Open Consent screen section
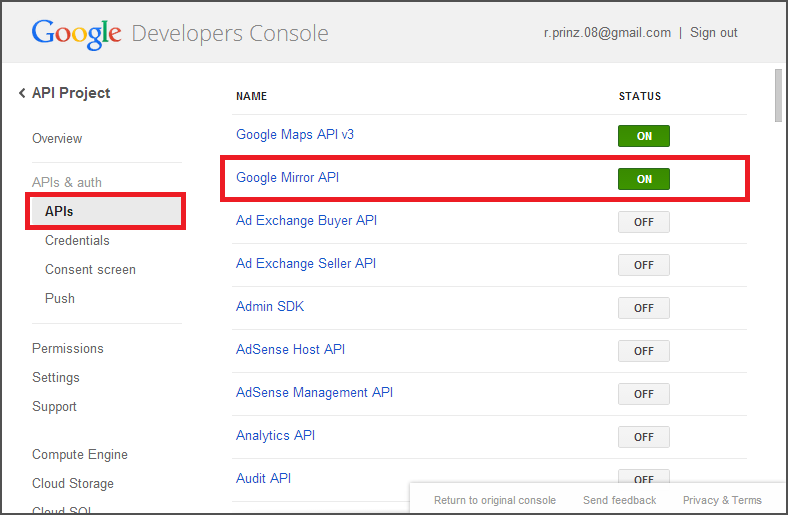Viewport: 788px width, 515px height. click(90, 269)
